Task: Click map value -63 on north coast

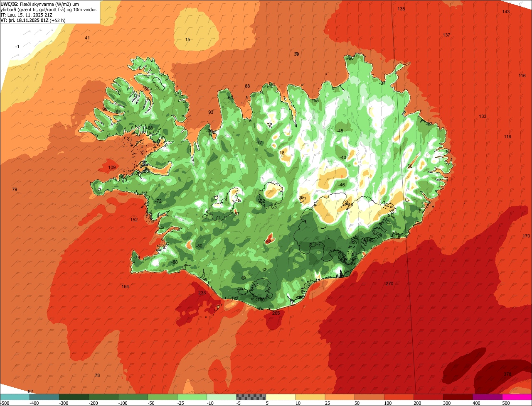Action: coord(230,98)
